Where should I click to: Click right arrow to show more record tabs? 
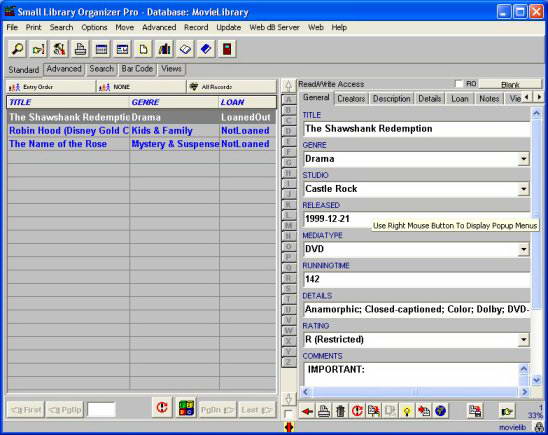click(x=539, y=97)
